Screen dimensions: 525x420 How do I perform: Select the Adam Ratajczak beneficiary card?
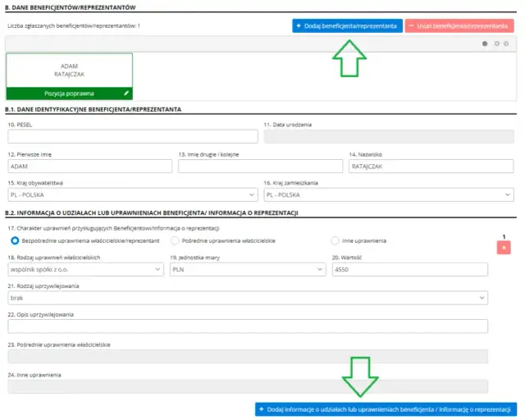(x=69, y=70)
